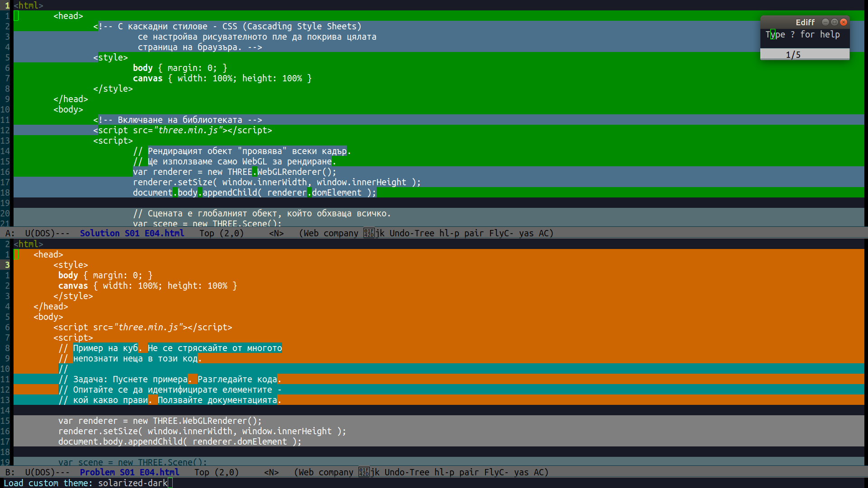This screenshot has width=868, height=488.
Task: Click the 1/5 progress bar in the Ediff window
Action: tap(805, 54)
